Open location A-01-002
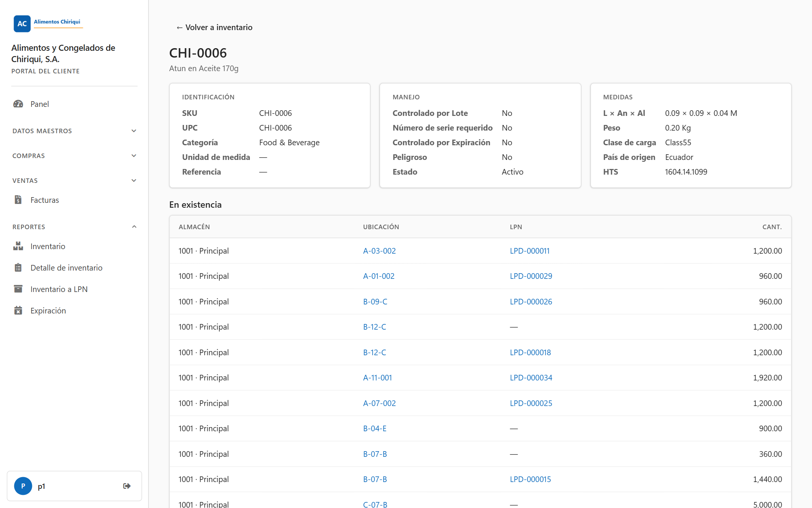This screenshot has width=812, height=508. pos(379,276)
